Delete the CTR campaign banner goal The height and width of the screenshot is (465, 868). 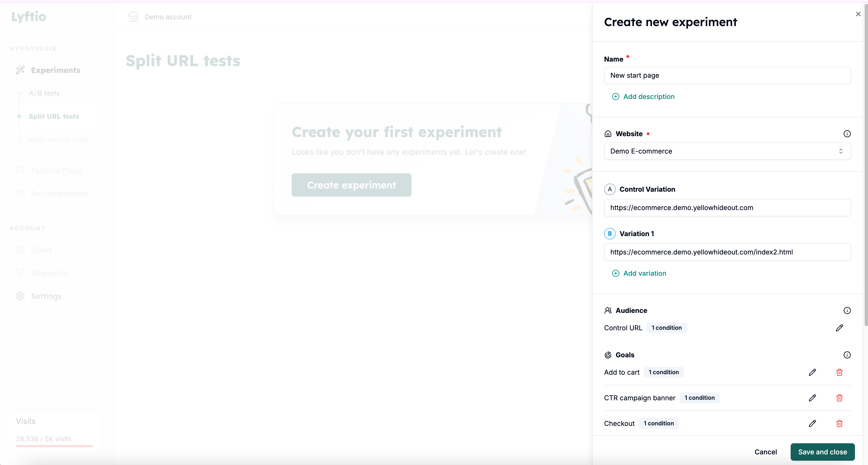[x=839, y=398]
